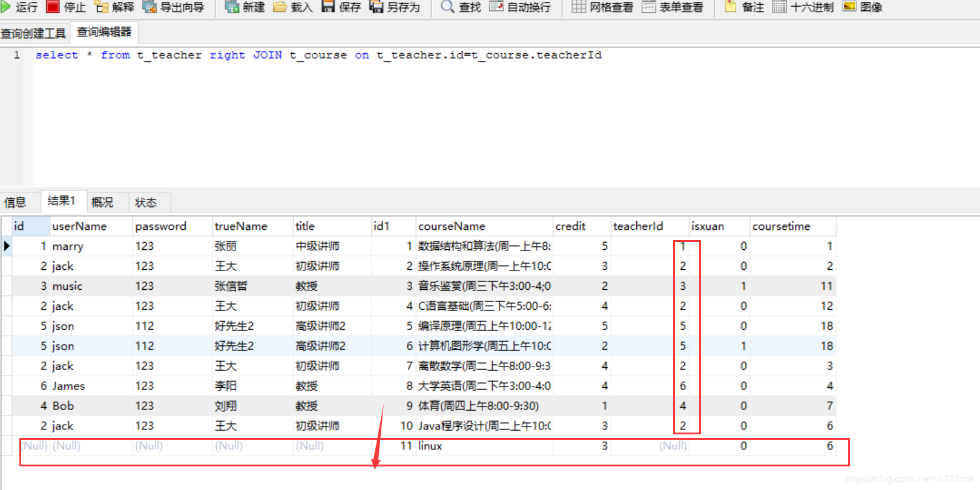The height and width of the screenshot is (490, 980).
Task: Click the teacherId column header
Action: click(x=649, y=226)
